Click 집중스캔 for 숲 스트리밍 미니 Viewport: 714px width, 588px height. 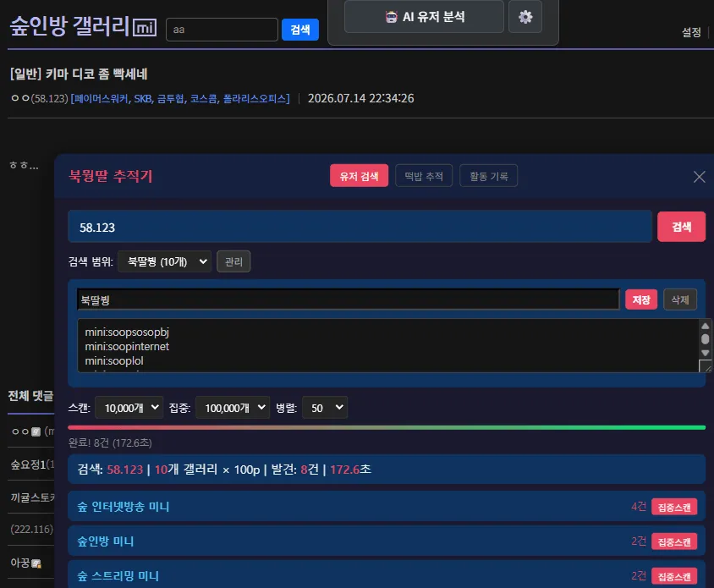click(674, 576)
